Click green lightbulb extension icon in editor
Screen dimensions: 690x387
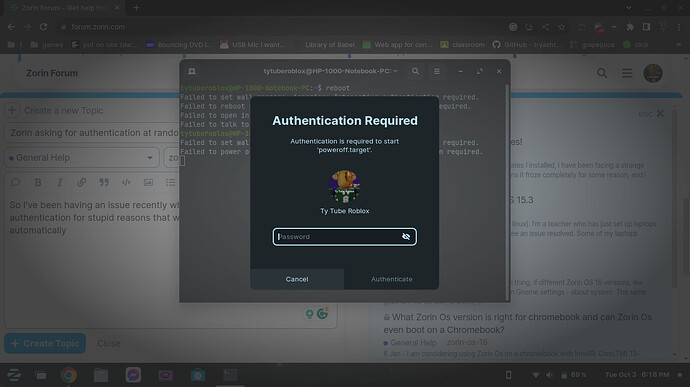309,313
